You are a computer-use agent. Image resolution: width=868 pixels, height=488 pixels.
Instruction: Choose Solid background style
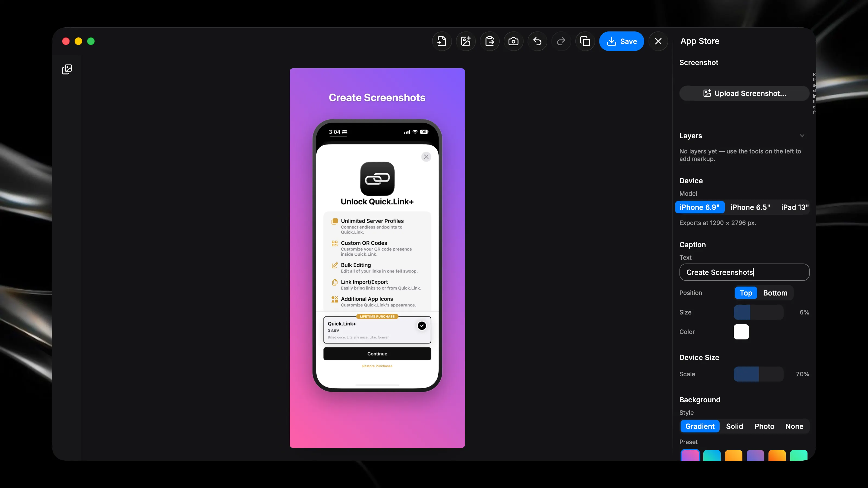point(734,426)
